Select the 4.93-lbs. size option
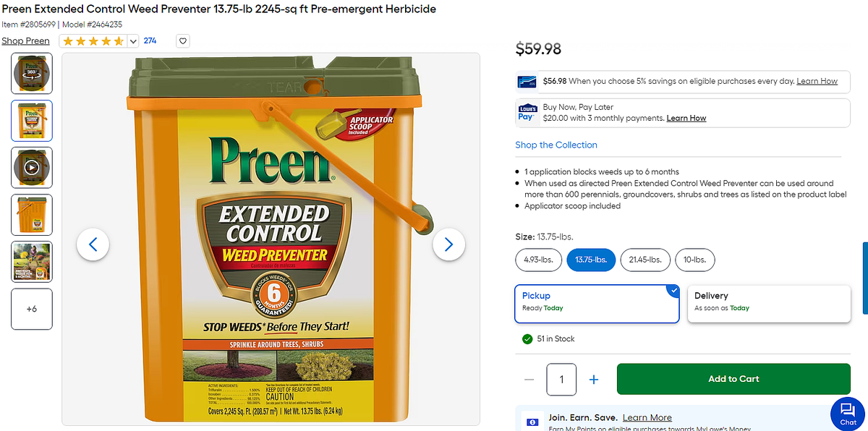 [538, 260]
